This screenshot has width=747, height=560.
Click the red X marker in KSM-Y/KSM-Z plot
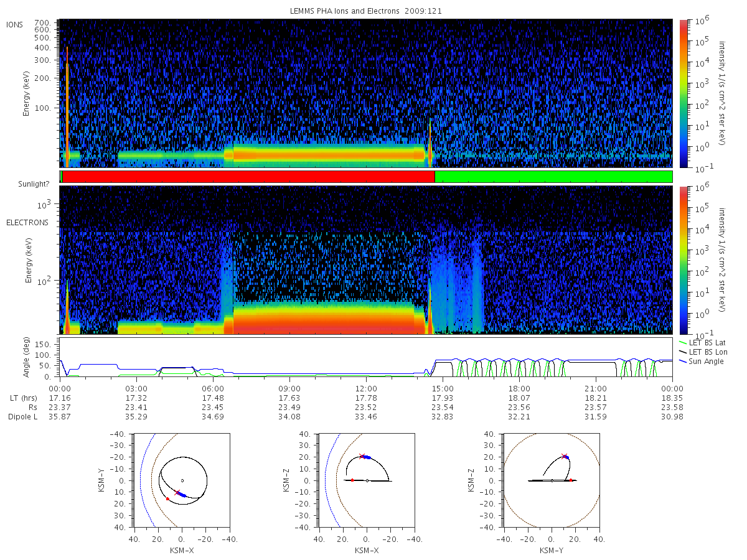565,456
